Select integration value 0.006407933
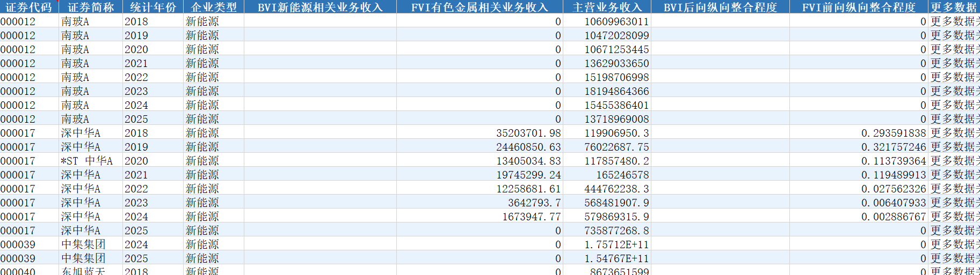This screenshot has height=275, width=980. [859, 203]
